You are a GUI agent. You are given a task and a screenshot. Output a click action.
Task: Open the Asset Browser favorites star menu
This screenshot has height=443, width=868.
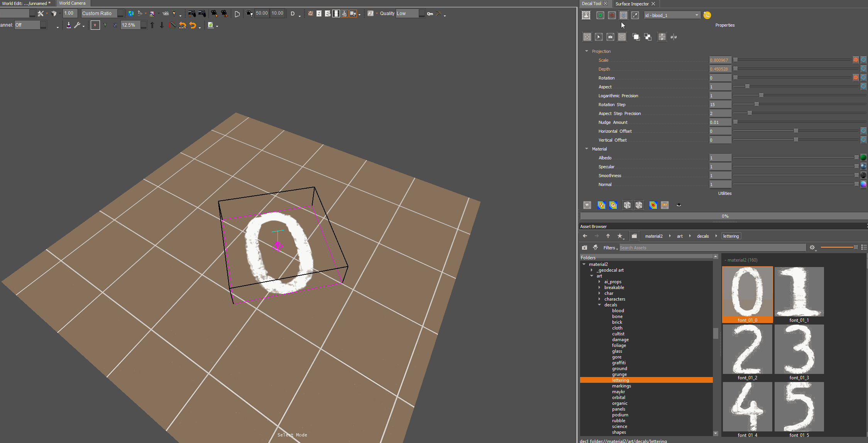point(620,236)
